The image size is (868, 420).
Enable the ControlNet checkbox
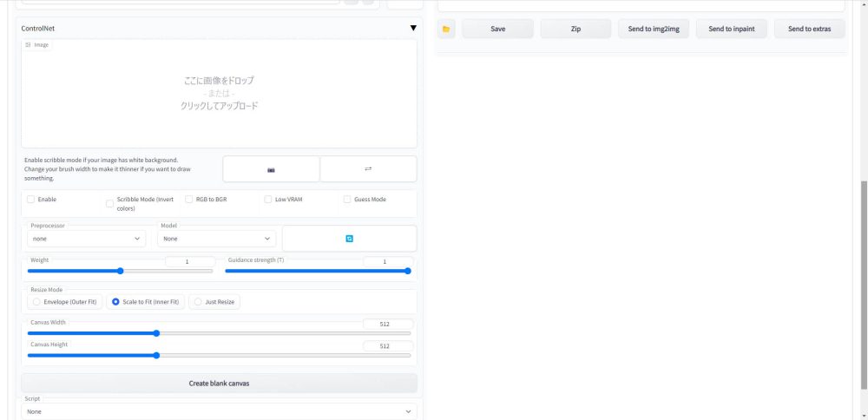pyautogui.click(x=31, y=200)
